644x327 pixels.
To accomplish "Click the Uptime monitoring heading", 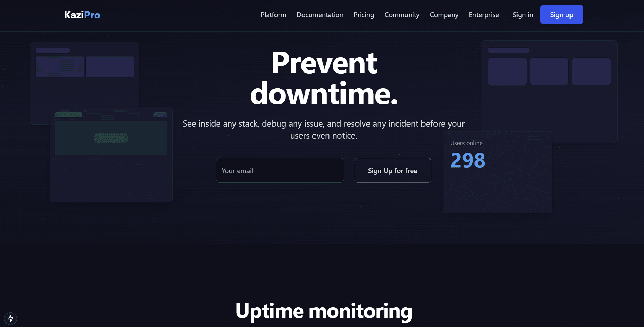I will tap(324, 311).
